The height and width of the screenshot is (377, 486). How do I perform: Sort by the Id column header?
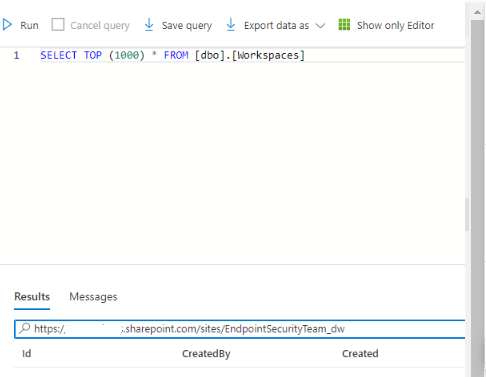(27, 353)
